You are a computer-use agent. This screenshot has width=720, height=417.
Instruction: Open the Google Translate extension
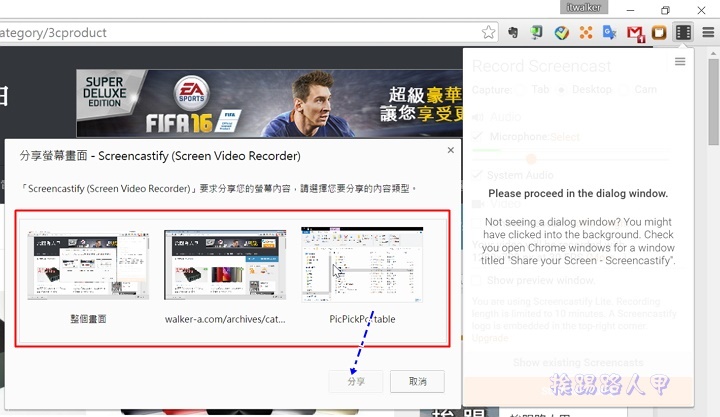coord(609,32)
